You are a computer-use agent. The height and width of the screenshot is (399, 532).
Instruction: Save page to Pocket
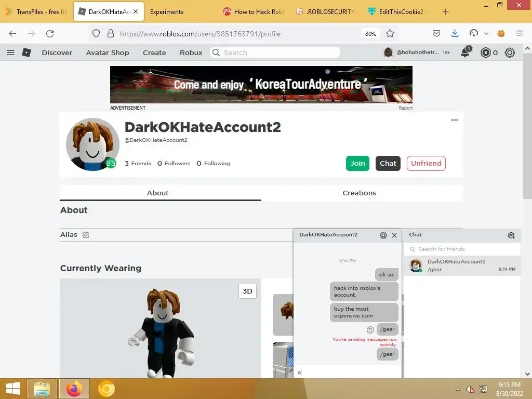coord(436,34)
